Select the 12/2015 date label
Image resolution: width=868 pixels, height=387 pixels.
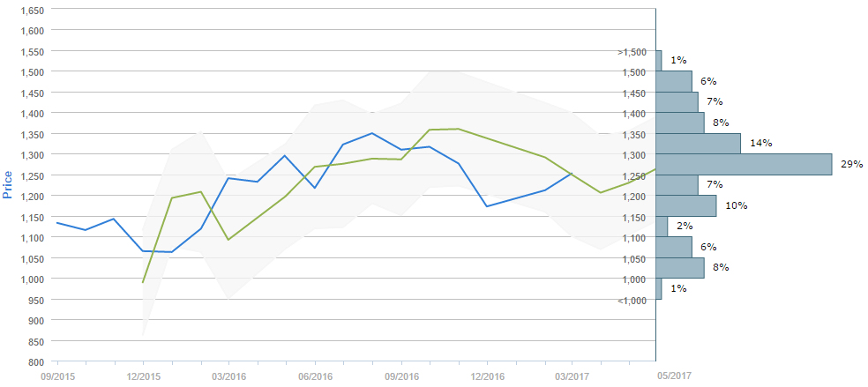(143, 375)
